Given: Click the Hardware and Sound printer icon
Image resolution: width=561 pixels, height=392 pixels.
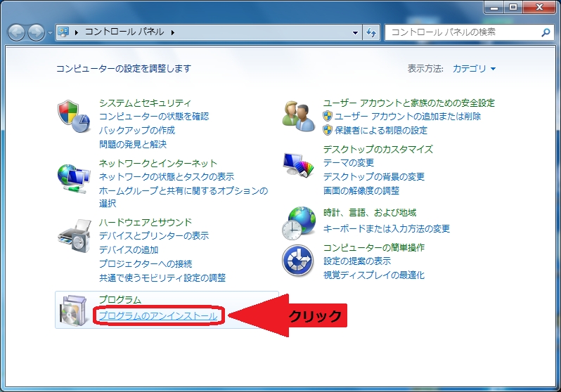Looking at the screenshot, I should (x=75, y=236).
